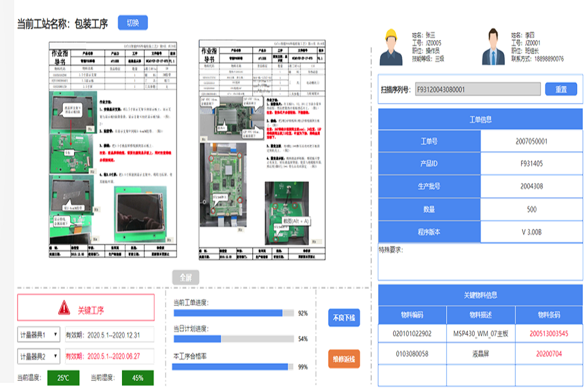Open the right work instruction document
This screenshot has width=588, height=392.
[x=262, y=150]
